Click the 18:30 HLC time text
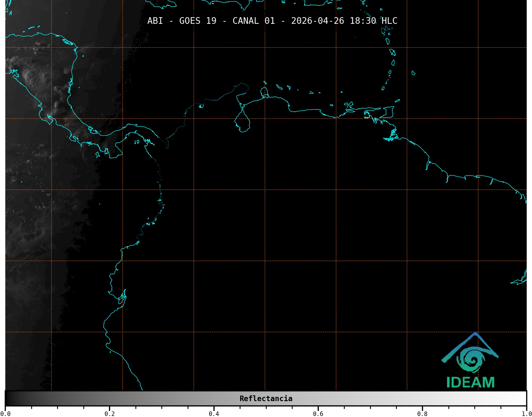 (373, 21)
